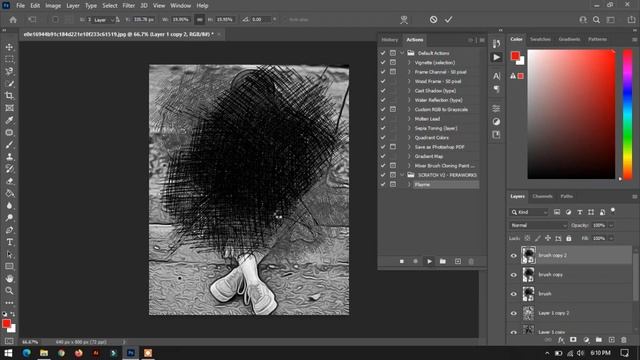Cancel the transform with the circle-slash icon
Image resolution: width=640 pixels, height=360 pixels.
(433, 19)
